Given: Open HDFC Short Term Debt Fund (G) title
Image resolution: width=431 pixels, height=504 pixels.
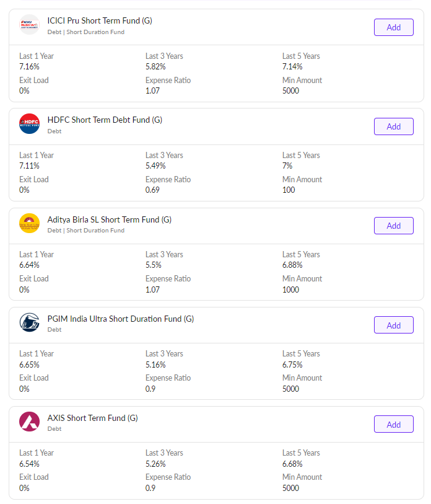Looking at the screenshot, I should coord(105,120).
